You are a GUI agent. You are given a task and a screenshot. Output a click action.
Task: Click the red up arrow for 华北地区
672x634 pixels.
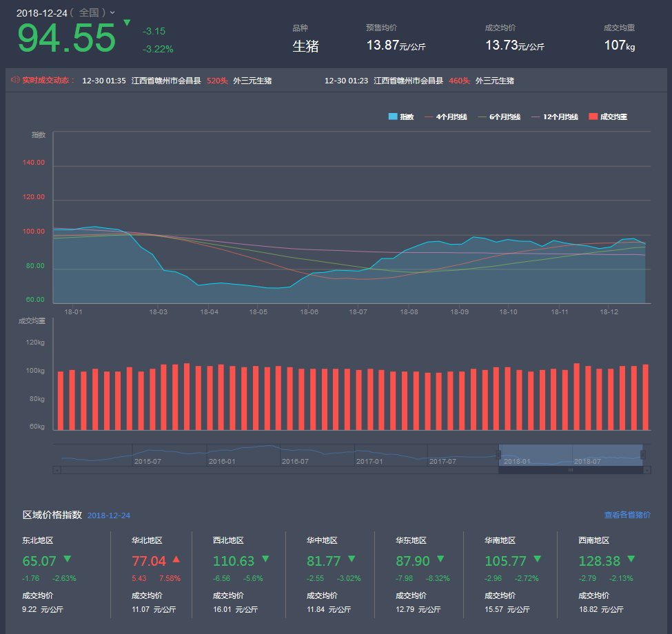coord(176,560)
